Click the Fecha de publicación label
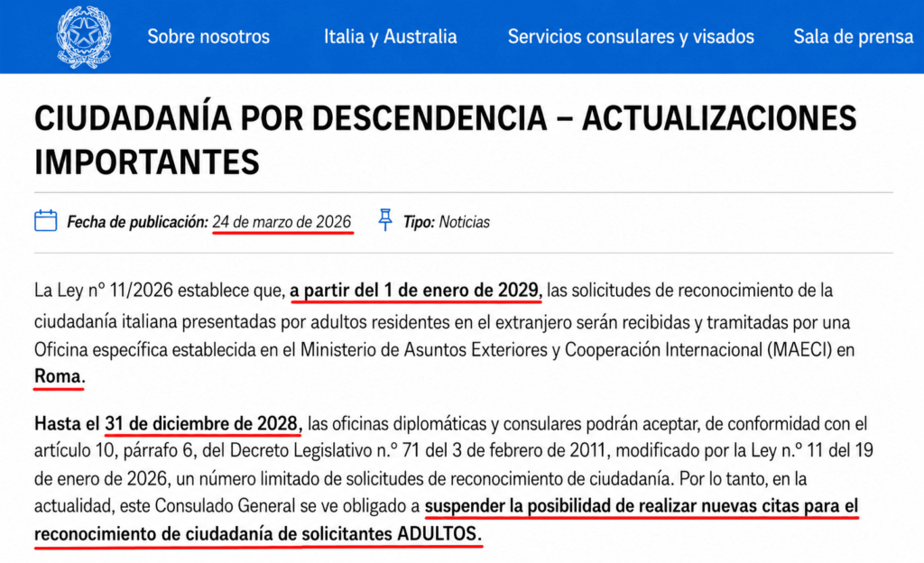 tap(137, 222)
